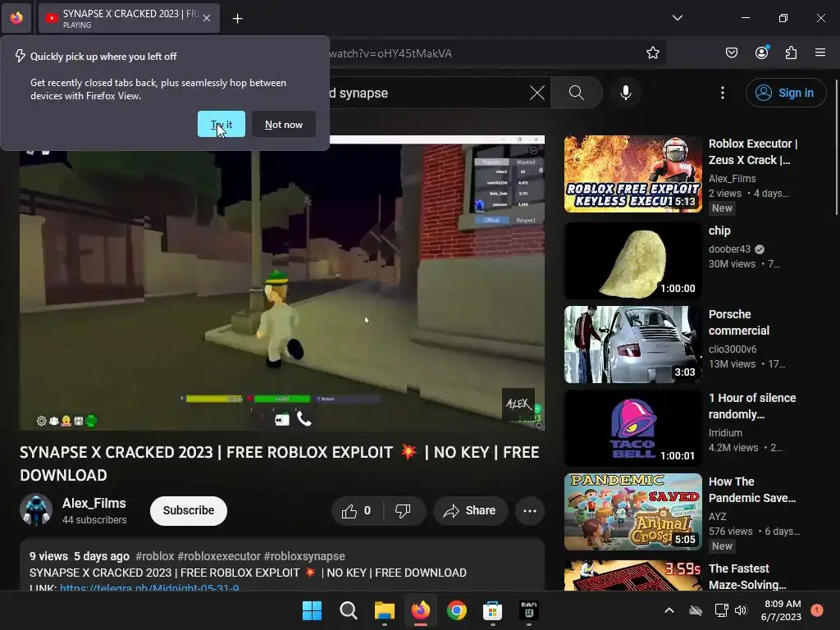
Task: Open Roblox Executor Zeus X thumbnail
Action: [632, 174]
